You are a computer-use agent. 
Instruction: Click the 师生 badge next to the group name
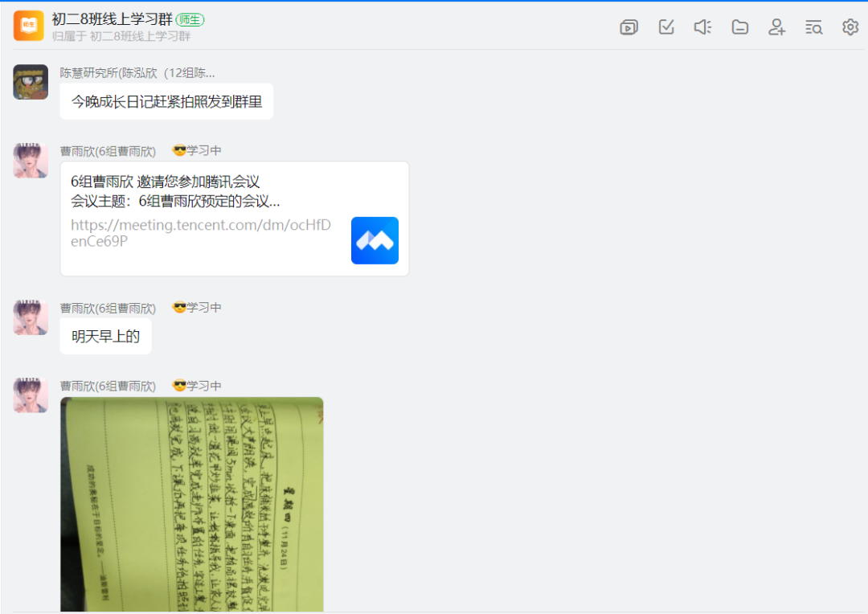(x=190, y=18)
